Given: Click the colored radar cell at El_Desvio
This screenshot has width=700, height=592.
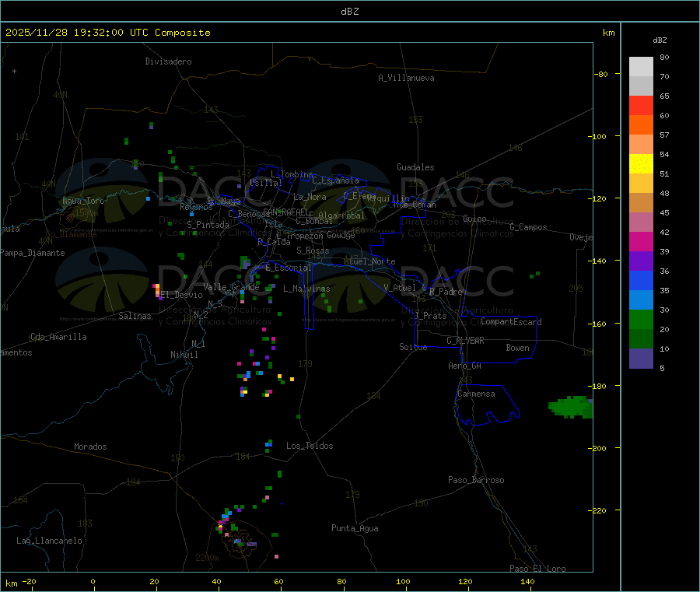Looking at the screenshot, I should [157, 291].
